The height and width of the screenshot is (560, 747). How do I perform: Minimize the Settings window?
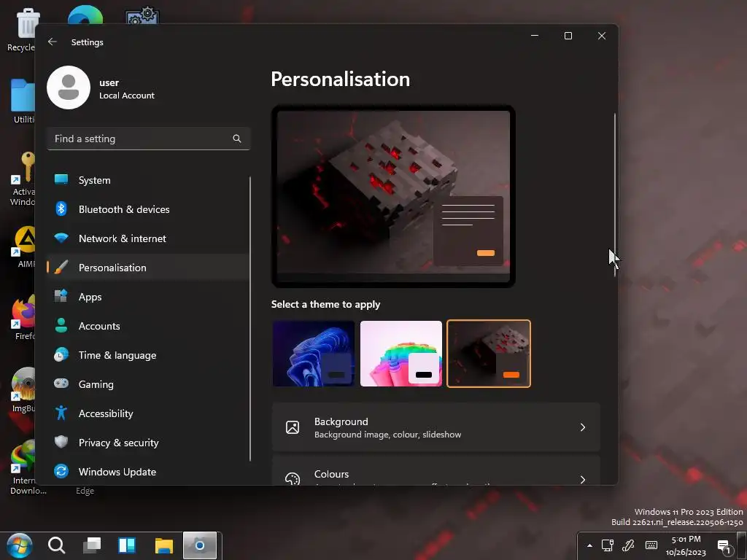pos(535,36)
